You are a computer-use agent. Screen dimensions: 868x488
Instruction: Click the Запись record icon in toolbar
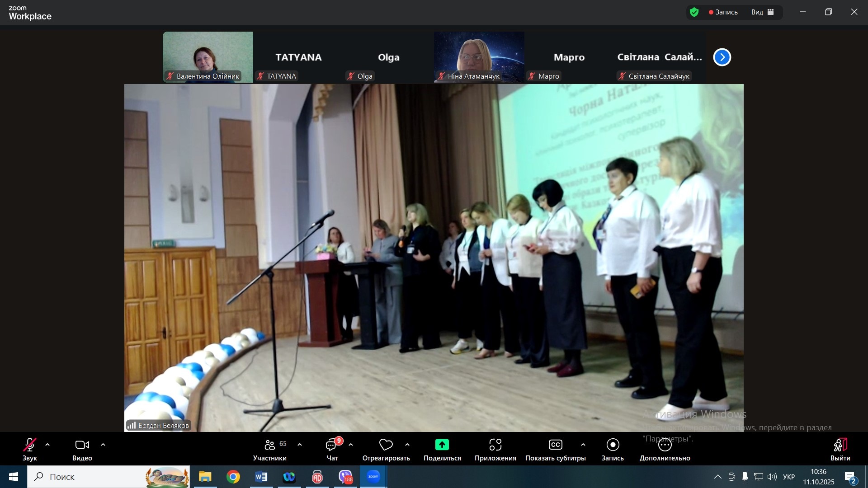(x=613, y=445)
